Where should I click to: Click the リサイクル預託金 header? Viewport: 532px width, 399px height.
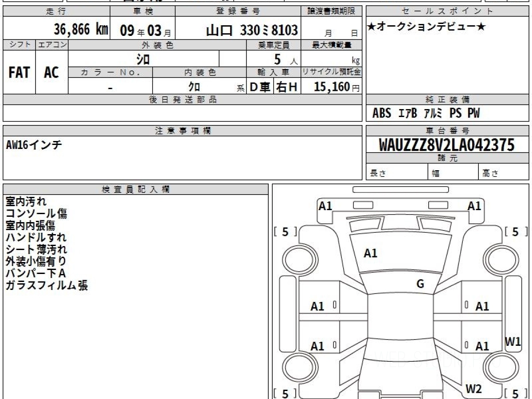332,72
